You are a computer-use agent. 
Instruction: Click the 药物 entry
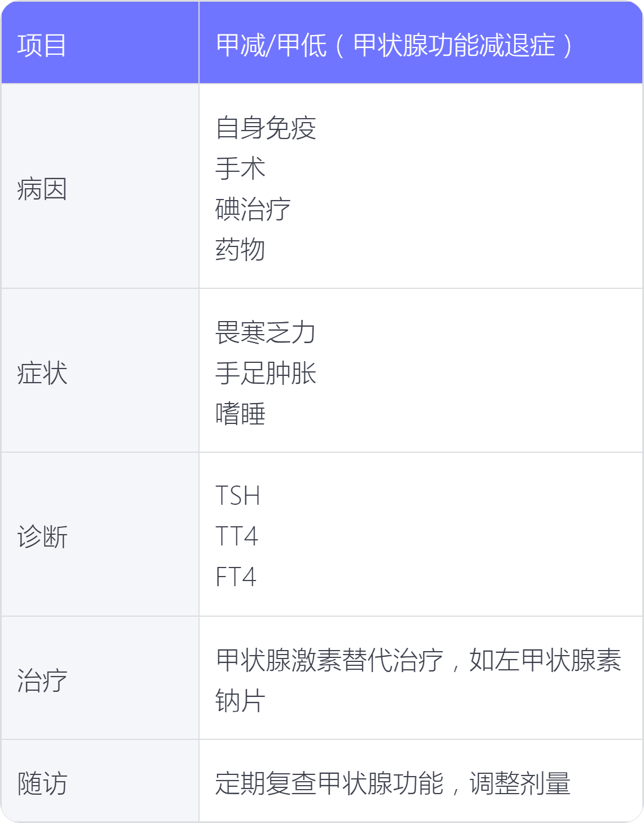[241, 250]
